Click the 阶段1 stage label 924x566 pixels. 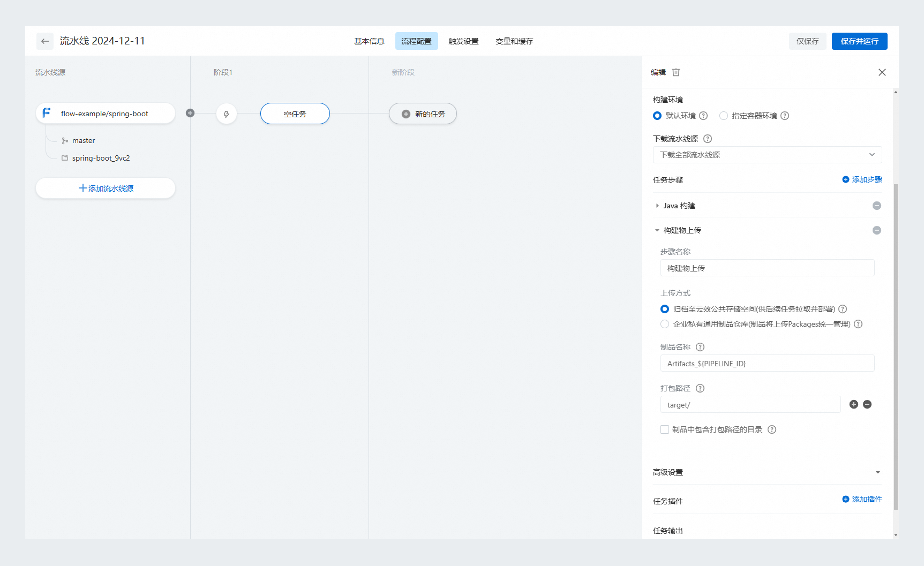pyautogui.click(x=223, y=72)
